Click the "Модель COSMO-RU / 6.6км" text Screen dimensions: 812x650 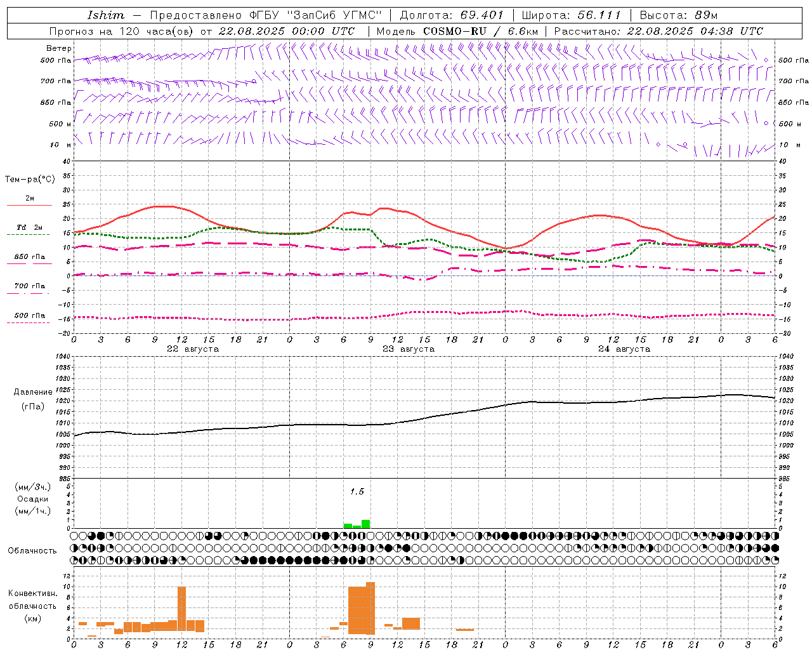coord(457,31)
